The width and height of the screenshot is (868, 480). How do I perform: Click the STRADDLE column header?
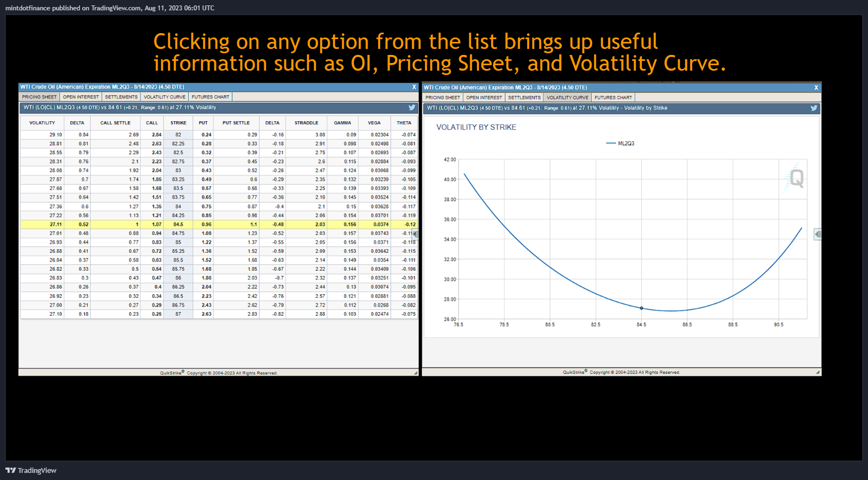point(306,123)
